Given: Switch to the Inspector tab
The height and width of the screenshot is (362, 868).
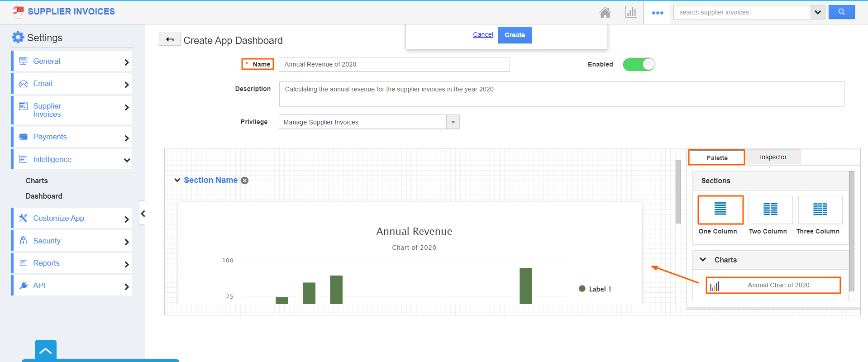Looking at the screenshot, I should 773,157.
